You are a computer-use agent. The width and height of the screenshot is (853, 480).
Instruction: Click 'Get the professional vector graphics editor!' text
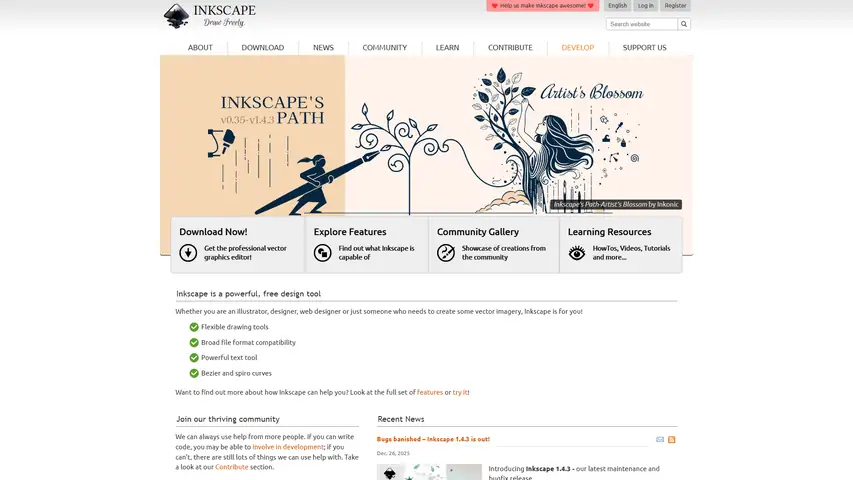[x=245, y=253]
